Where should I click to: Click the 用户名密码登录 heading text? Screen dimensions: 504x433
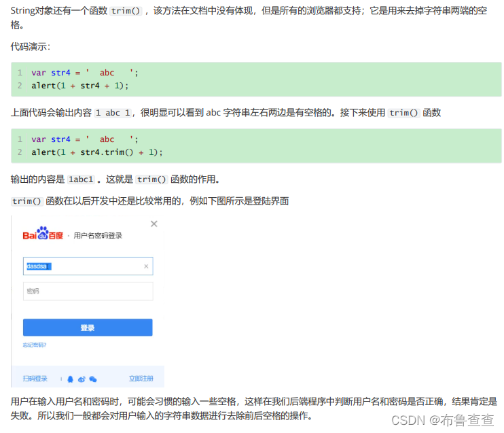coord(98,236)
